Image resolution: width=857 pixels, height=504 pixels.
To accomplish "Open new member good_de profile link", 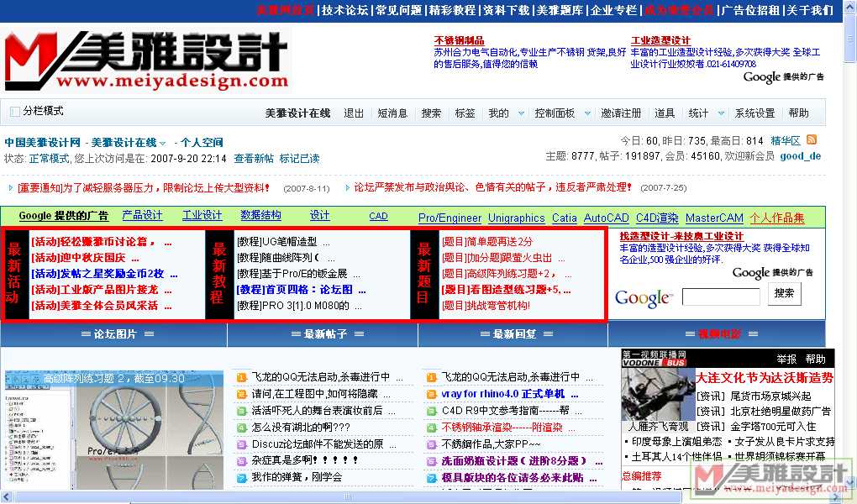I will (x=800, y=156).
